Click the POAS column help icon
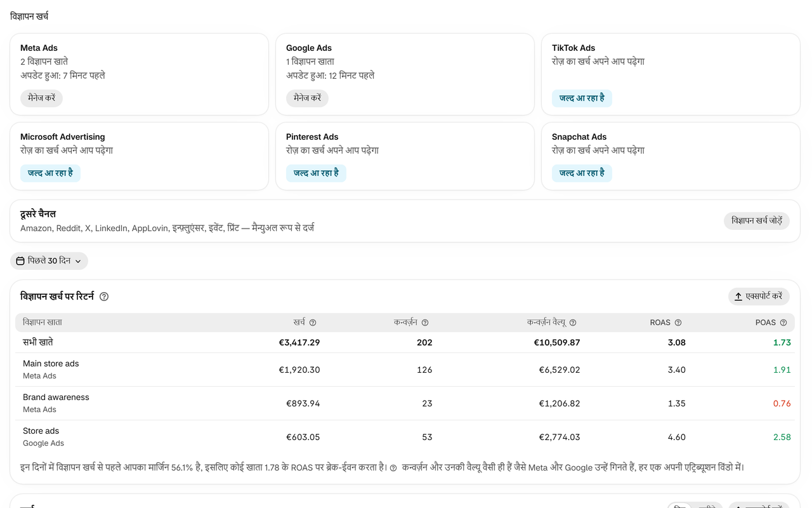 click(783, 323)
